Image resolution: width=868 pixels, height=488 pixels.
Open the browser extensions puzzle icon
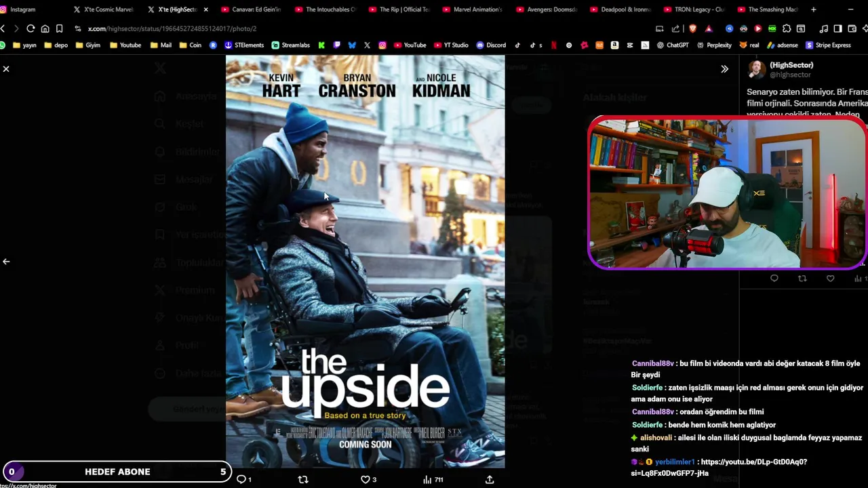[787, 28]
